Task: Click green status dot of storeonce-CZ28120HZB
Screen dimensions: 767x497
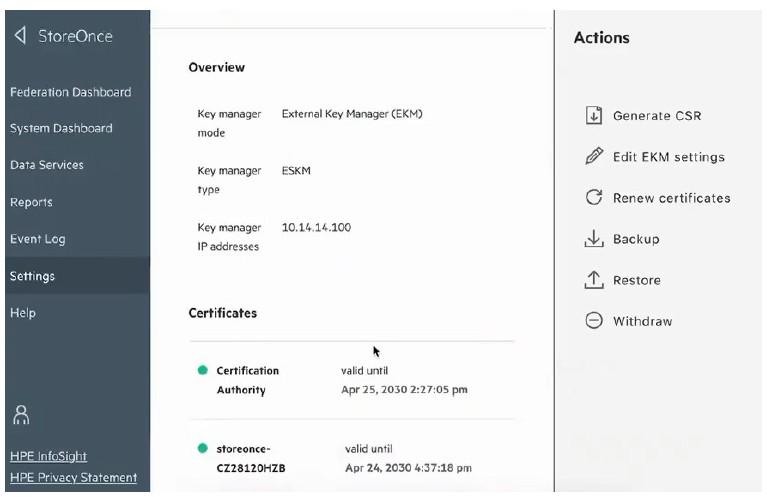Action: 203,448
